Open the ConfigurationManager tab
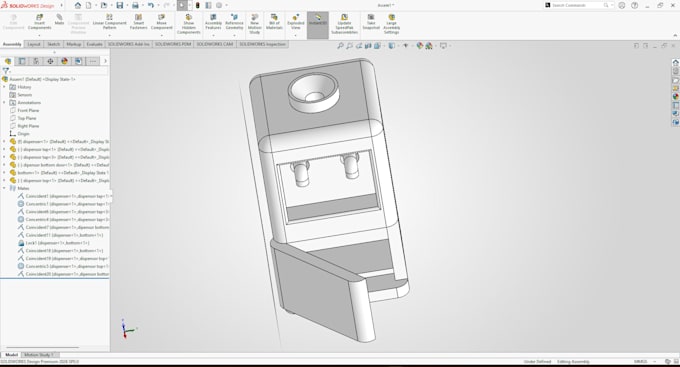 click(x=36, y=61)
